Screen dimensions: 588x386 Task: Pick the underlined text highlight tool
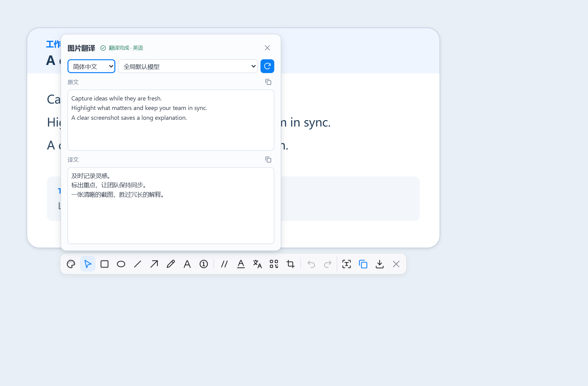tap(241, 264)
